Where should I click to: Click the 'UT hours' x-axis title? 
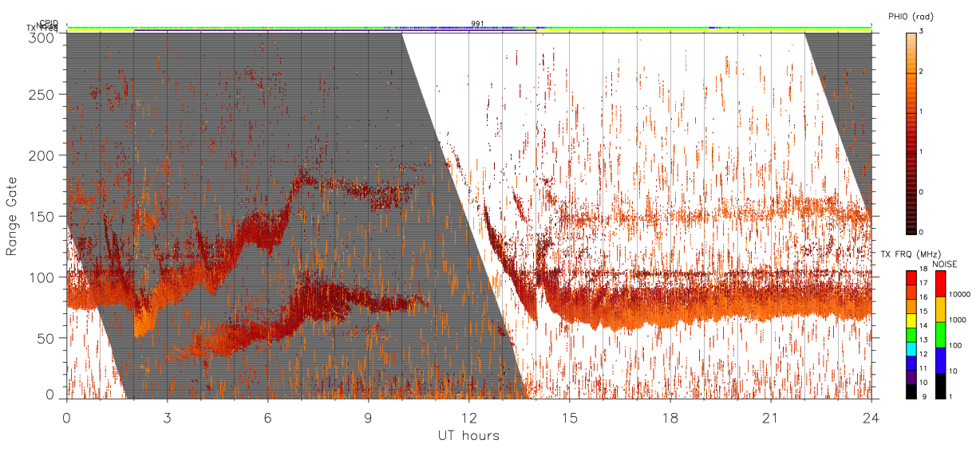(x=468, y=436)
